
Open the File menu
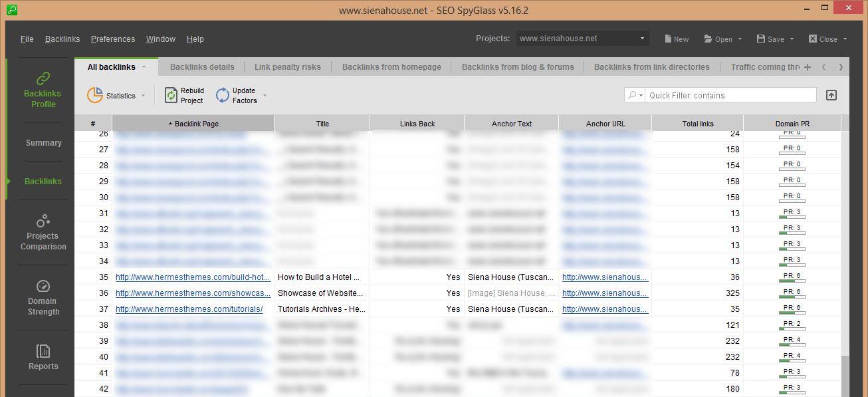click(27, 39)
